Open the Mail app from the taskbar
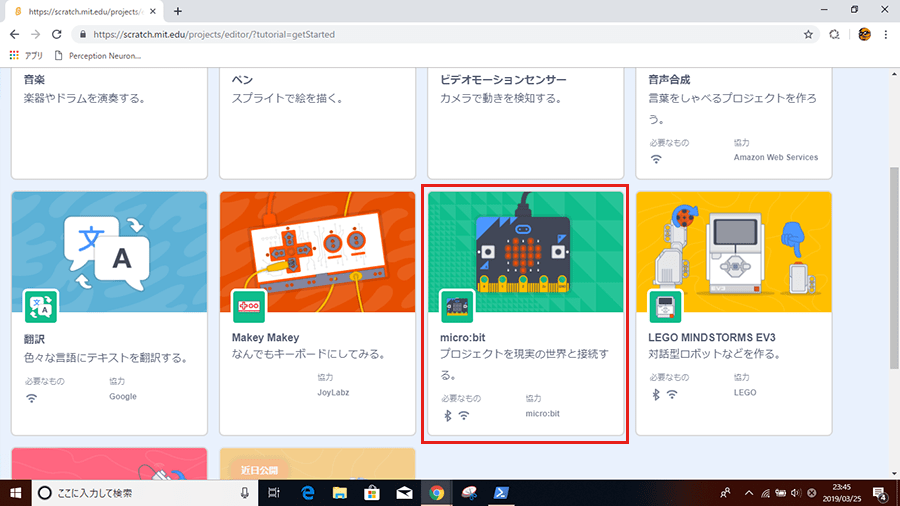Image resolution: width=900 pixels, height=506 pixels. 404,493
